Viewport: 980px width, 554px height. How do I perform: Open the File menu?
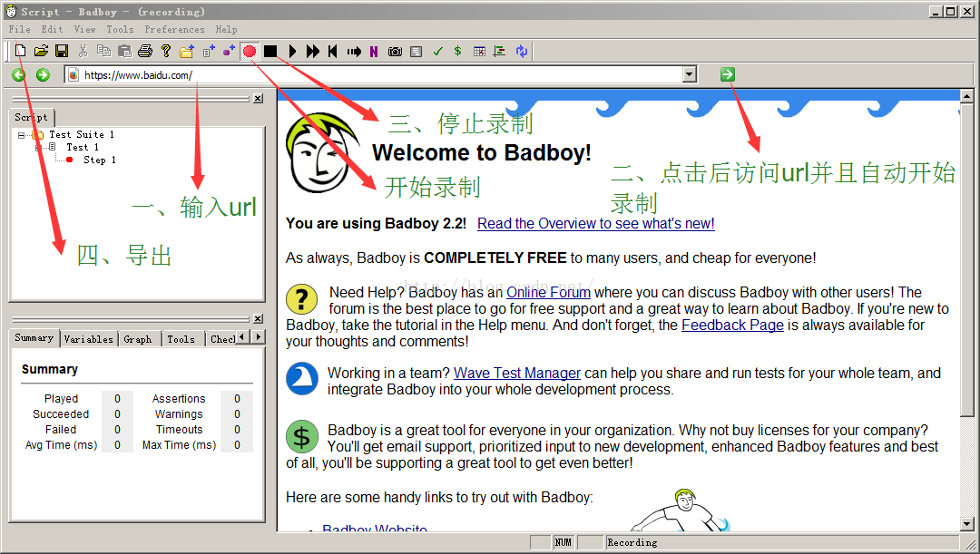[x=19, y=29]
